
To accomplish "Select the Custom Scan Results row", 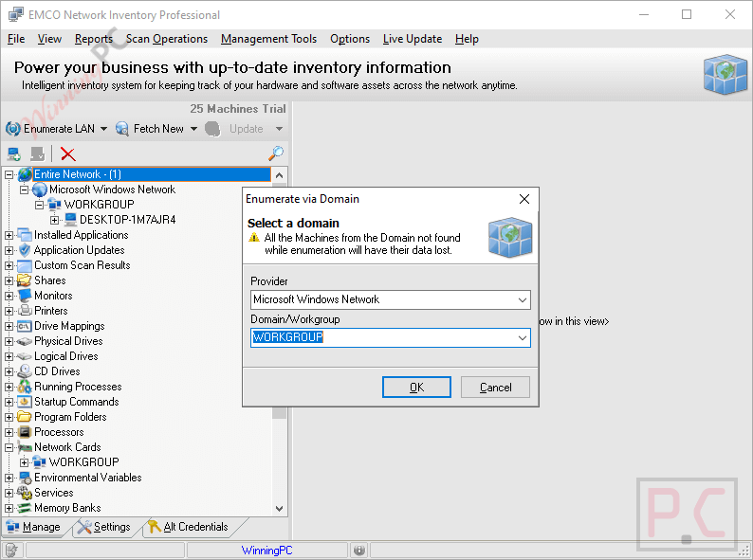I will pos(83,265).
